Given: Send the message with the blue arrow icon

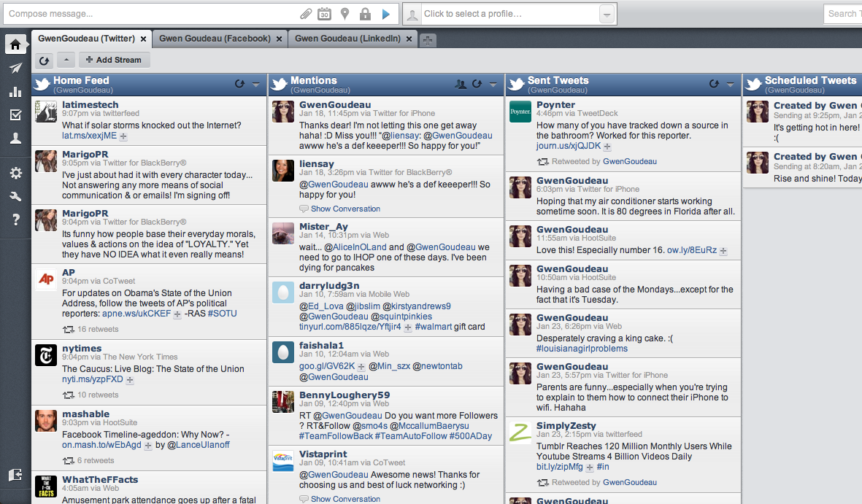Looking at the screenshot, I should click(x=386, y=14).
